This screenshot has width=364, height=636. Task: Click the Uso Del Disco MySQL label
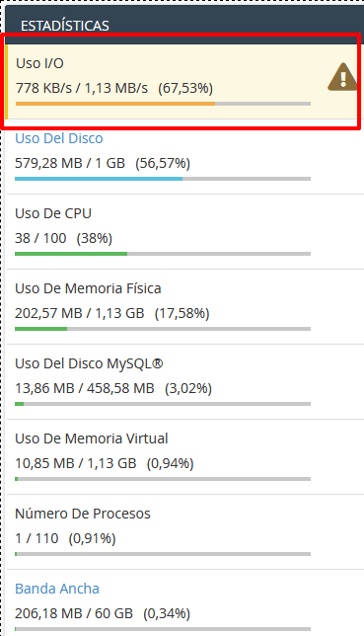[x=89, y=363]
